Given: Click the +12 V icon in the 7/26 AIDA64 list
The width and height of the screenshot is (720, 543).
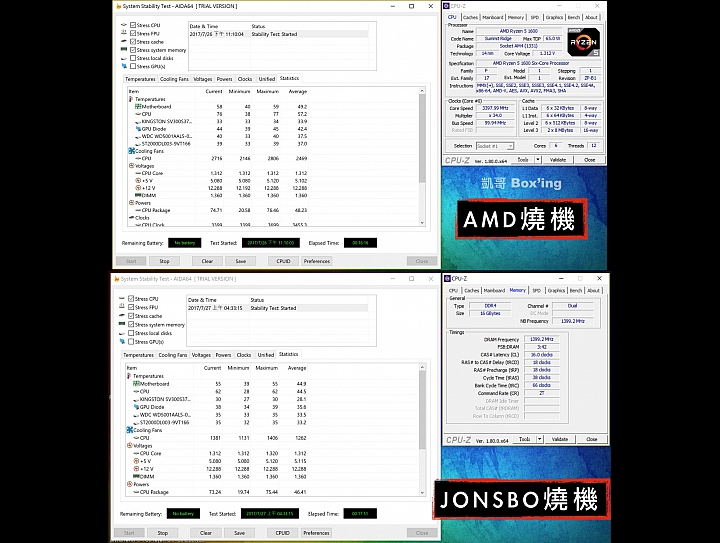Looking at the screenshot, I should click(x=138, y=188).
